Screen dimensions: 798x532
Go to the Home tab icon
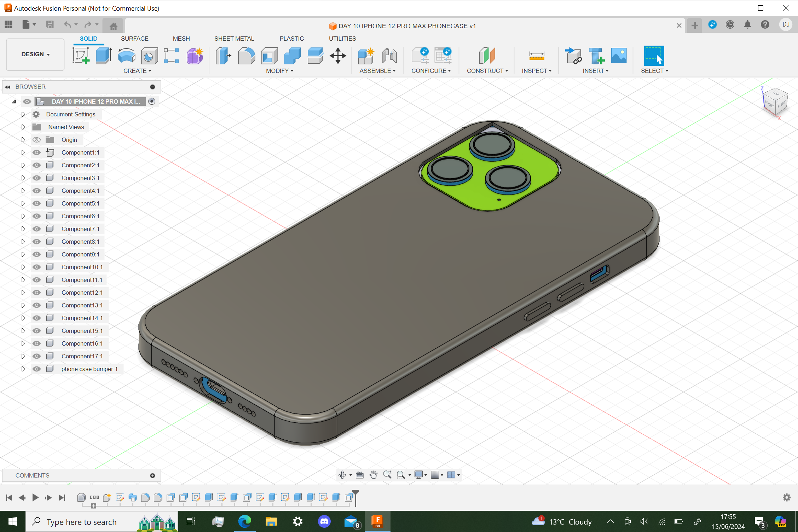coord(113,26)
